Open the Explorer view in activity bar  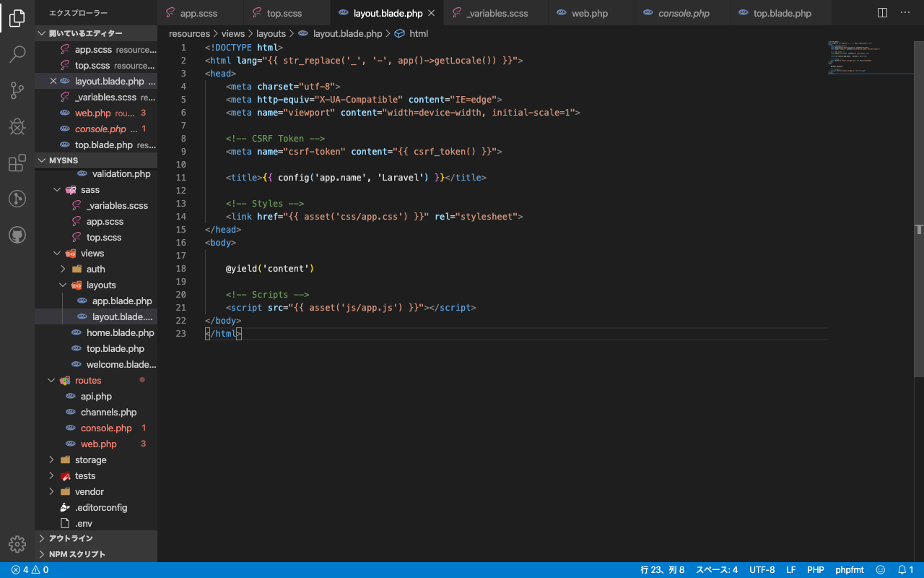pyautogui.click(x=17, y=19)
